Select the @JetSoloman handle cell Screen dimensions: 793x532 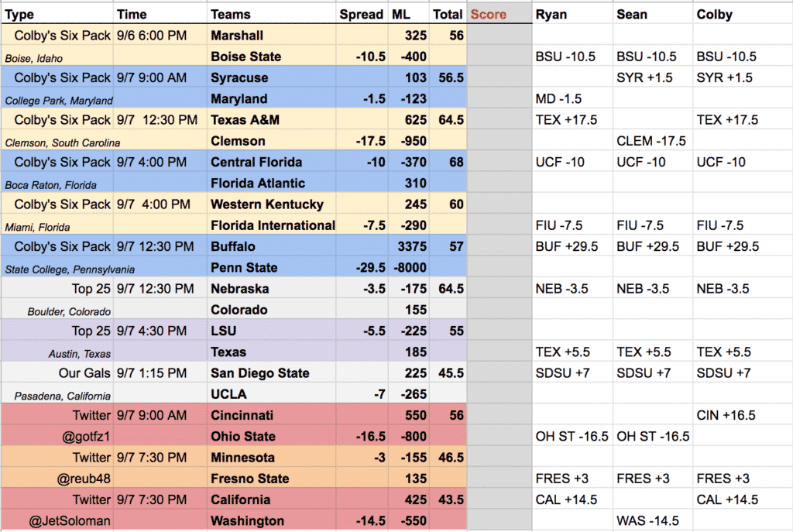[57, 521]
